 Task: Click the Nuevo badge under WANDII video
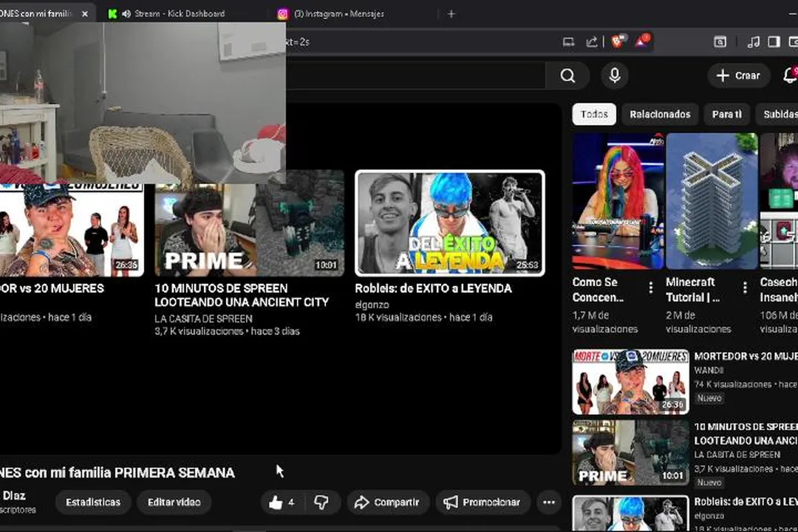709,398
